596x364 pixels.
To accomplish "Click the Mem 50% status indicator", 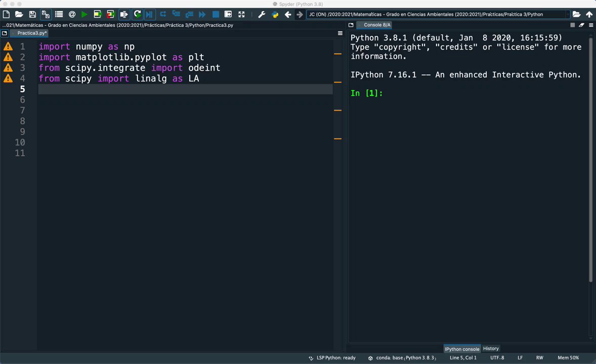I will 568,358.
